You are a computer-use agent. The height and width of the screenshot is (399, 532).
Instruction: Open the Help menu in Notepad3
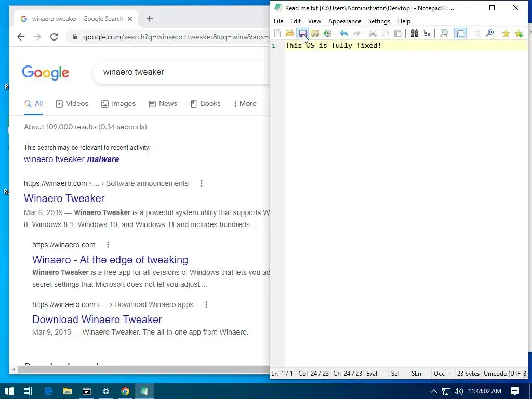404,21
